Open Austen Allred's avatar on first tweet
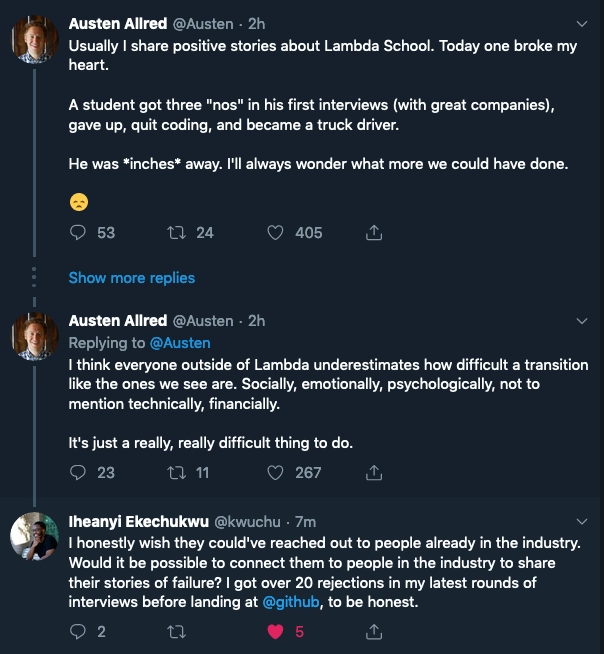The width and height of the screenshot is (604, 654). click(34, 39)
